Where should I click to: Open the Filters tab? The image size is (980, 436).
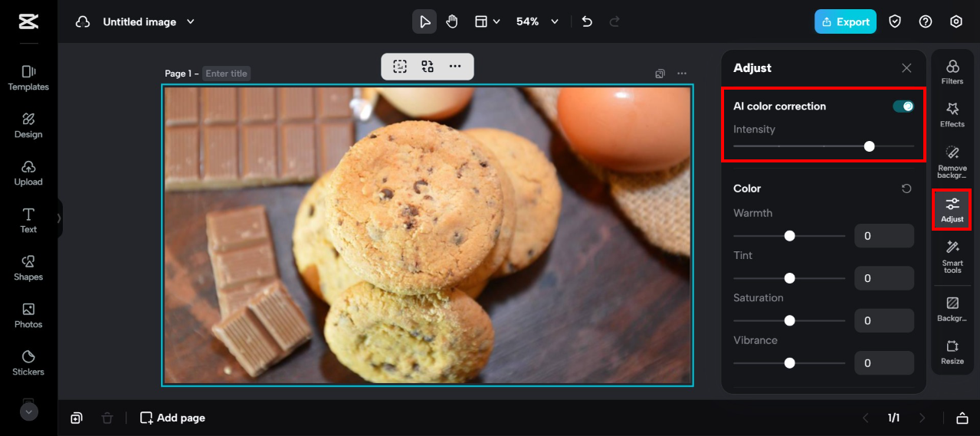[x=952, y=72]
